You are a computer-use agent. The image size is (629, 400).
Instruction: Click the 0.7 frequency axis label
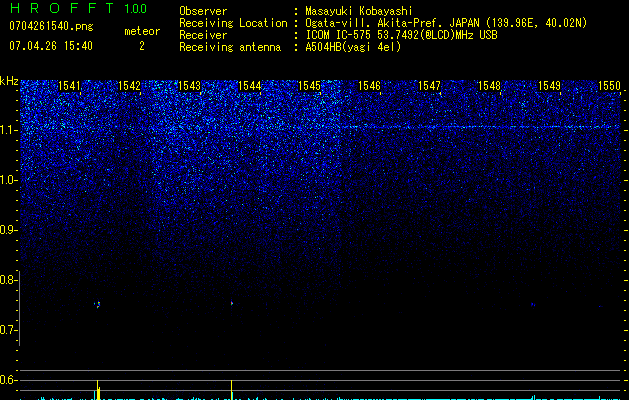point(7,330)
